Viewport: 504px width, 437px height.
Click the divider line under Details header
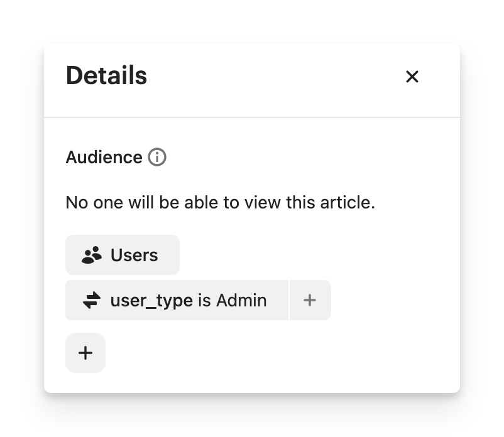click(251, 117)
